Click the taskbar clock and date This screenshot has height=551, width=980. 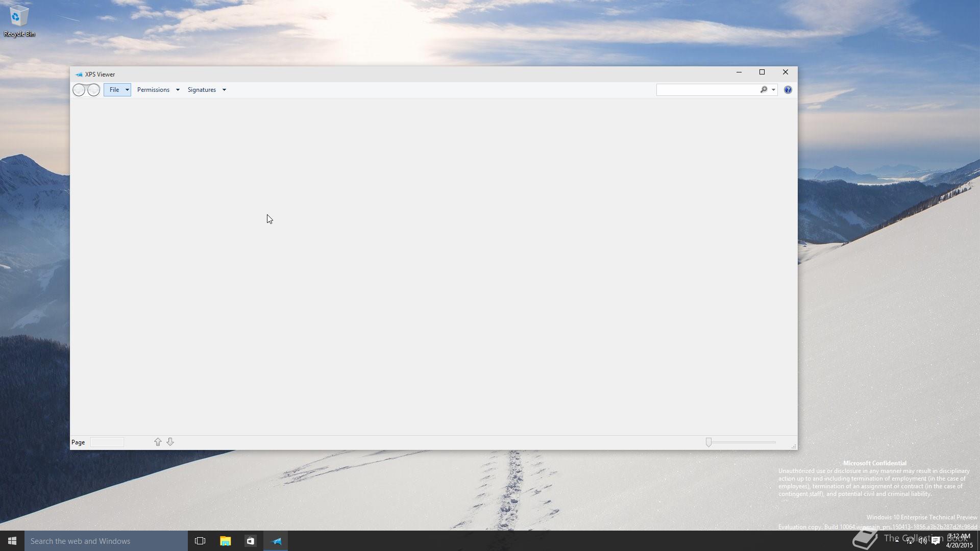(960, 541)
